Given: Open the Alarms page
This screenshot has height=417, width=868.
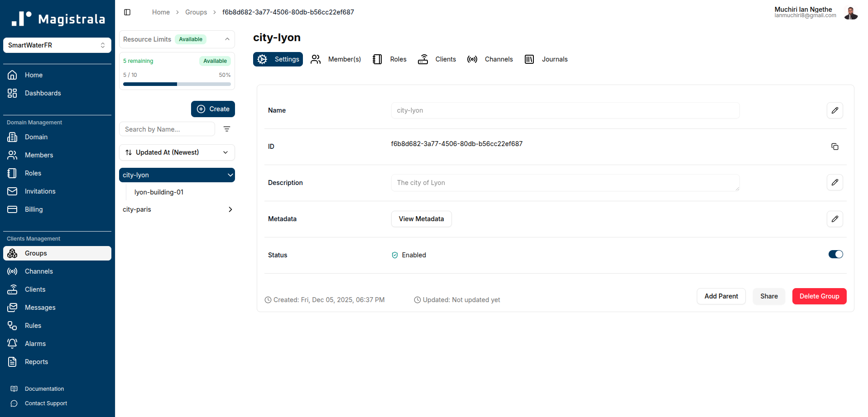Looking at the screenshot, I should (34, 343).
